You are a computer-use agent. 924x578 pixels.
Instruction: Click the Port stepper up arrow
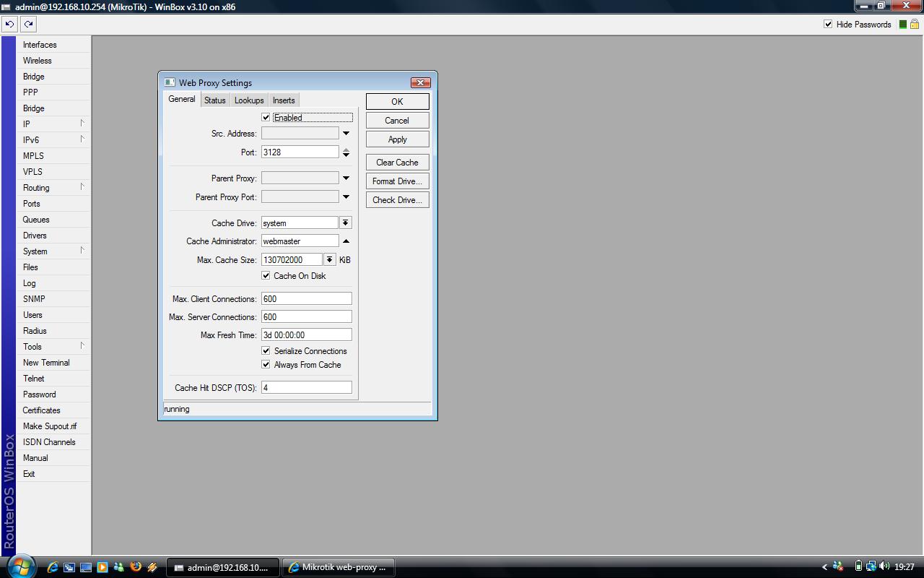point(346,149)
